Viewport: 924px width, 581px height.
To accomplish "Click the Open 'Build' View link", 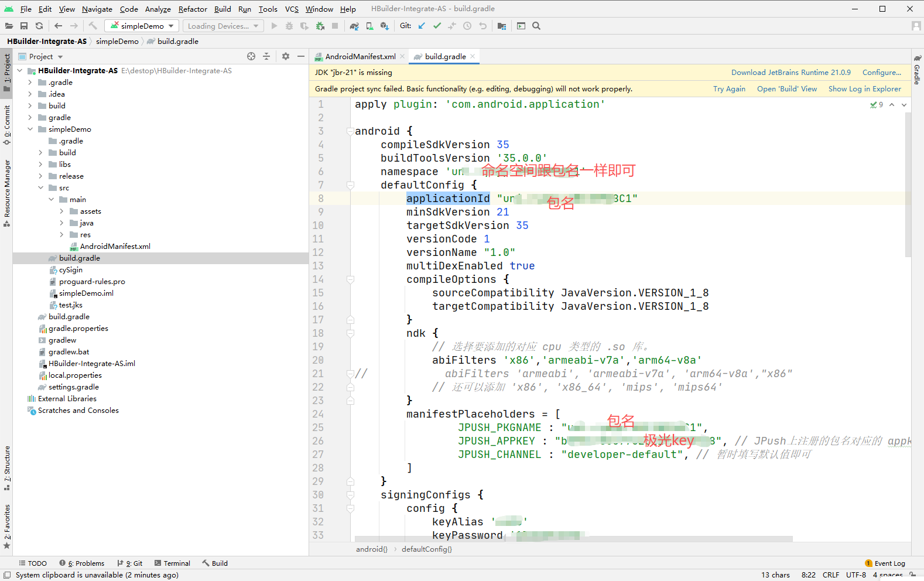I will coord(787,89).
